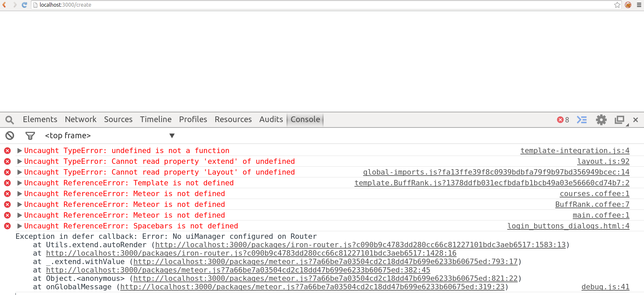The width and height of the screenshot is (644, 295).
Task: Expand 'Template is not defined' error
Action: [19, 183]
